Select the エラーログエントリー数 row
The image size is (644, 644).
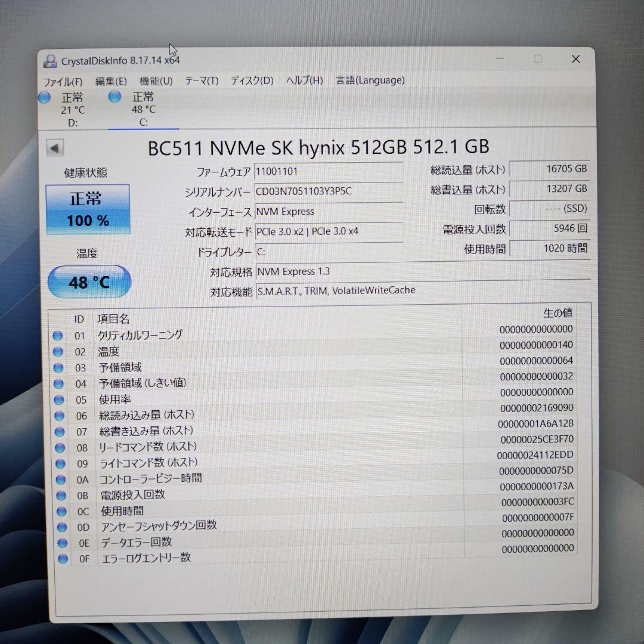coord(317,554)
